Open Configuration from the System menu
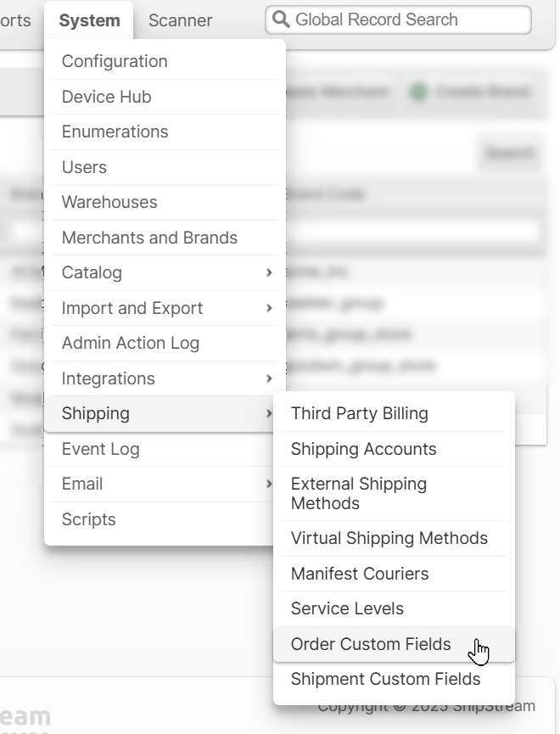 (x=115, y=61)
